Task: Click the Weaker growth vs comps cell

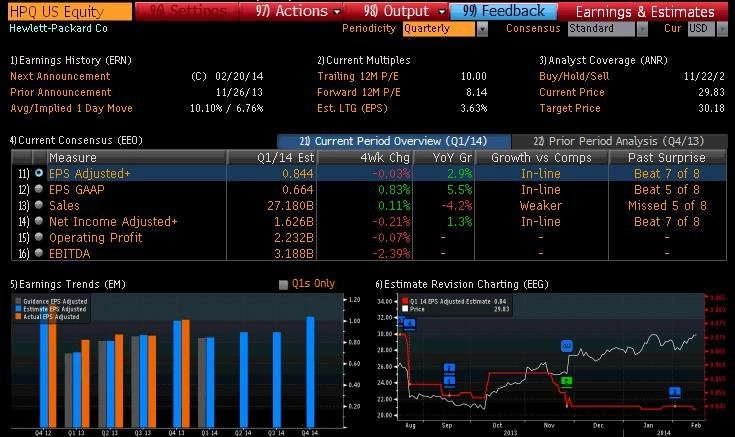Action: coord(540,205)
